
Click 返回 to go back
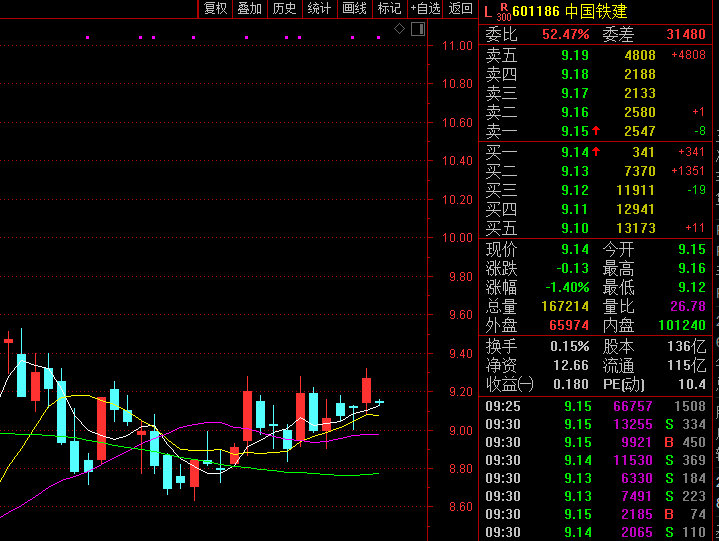(x=460, y=9)
